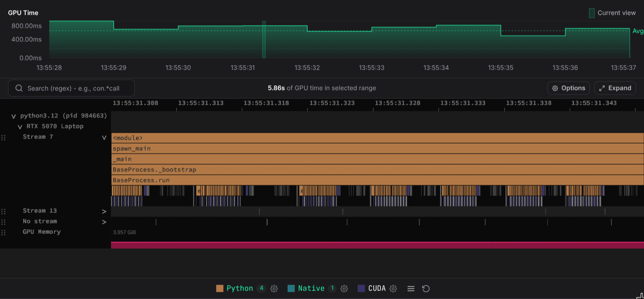Select the _main flame frame
The height and width of the screenshot is (299, 644).
click(x=378, y=159)
